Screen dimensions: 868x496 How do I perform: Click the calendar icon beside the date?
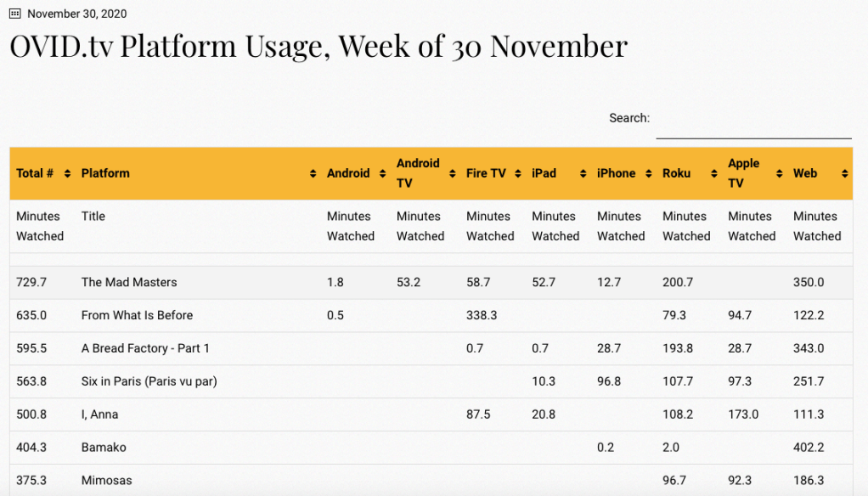14,14
